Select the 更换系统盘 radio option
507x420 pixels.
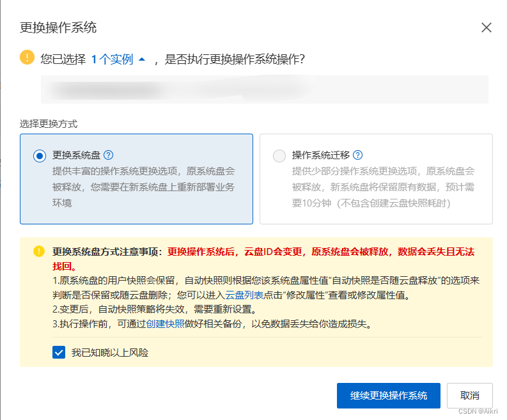[x=40, y=156]
